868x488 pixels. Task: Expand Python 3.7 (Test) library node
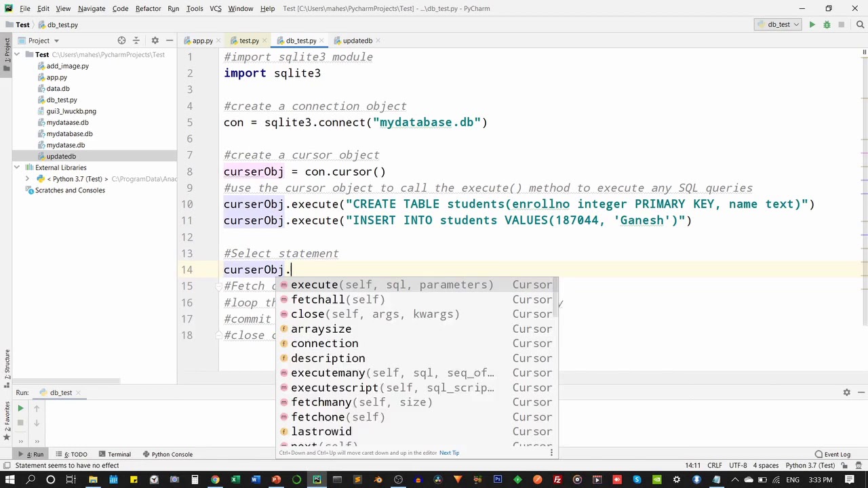point(28,179)
